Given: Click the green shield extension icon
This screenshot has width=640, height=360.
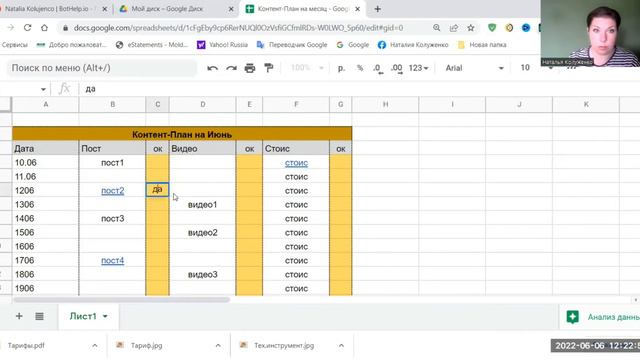Looking at the screenshot, I should (492, 28).
